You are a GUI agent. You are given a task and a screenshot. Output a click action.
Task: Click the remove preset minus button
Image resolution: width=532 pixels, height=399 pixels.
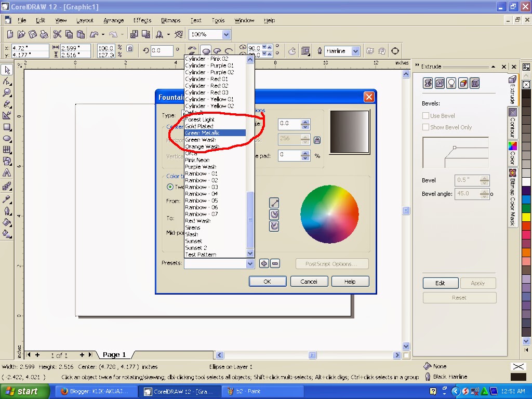[275, 263]
